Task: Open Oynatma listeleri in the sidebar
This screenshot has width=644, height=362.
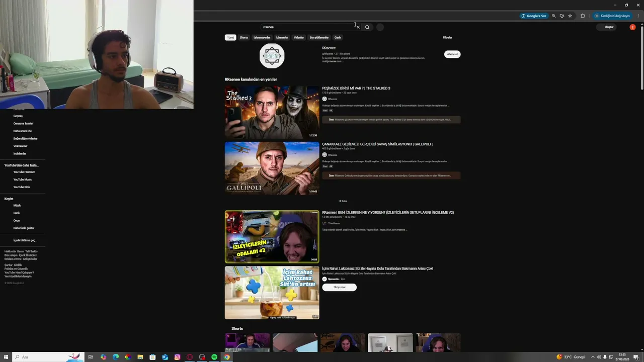Action: coord(23,124)
